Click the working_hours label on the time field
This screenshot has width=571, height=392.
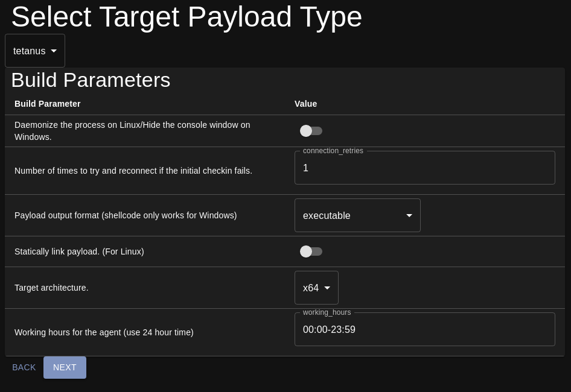click(327, 312)
